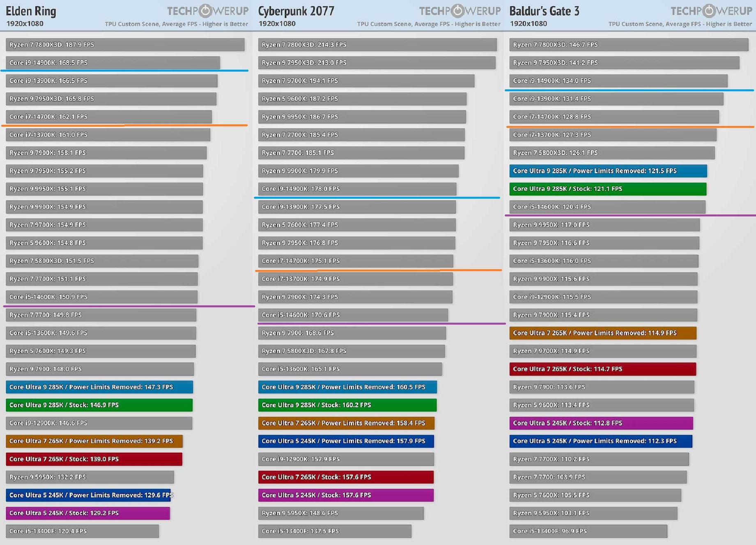Click the Ryzen 7 7800X3D 214.3 FPS bar

pos(377,45)
